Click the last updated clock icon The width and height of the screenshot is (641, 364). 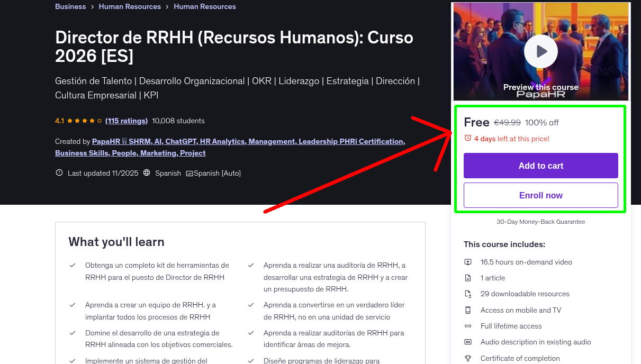coord(59,172)
